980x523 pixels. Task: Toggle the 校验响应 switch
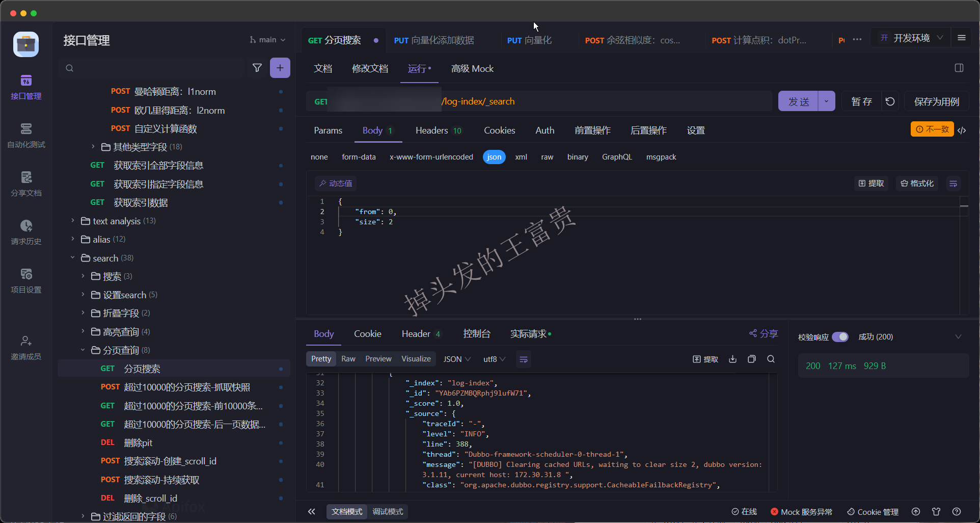point(840,337)
